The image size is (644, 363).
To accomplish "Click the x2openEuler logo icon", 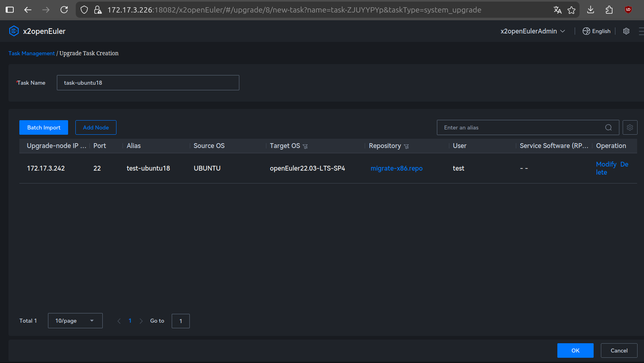I will click(14, 31).
